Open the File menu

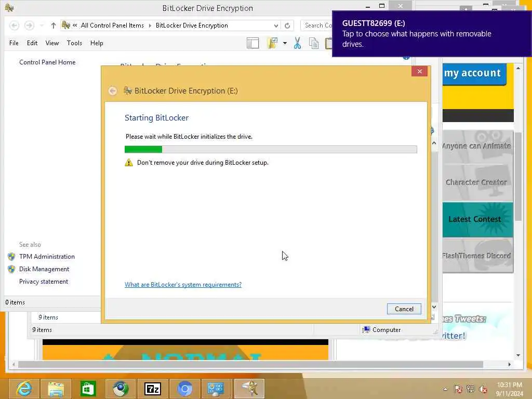coord(14,43)
